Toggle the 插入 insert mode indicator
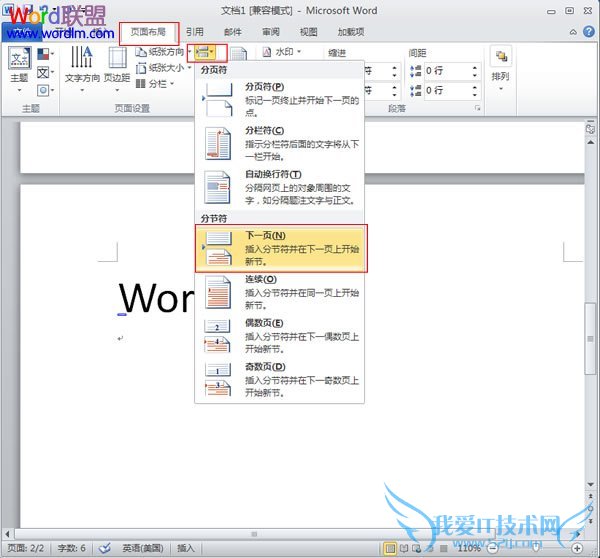Viewport: 600px width, 558px height. 186,548
